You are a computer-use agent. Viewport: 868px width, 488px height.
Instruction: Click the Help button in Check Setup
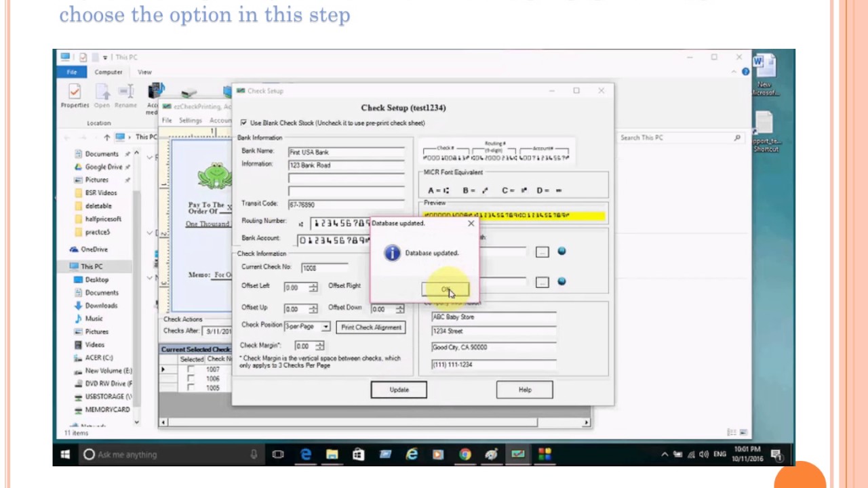525,390
